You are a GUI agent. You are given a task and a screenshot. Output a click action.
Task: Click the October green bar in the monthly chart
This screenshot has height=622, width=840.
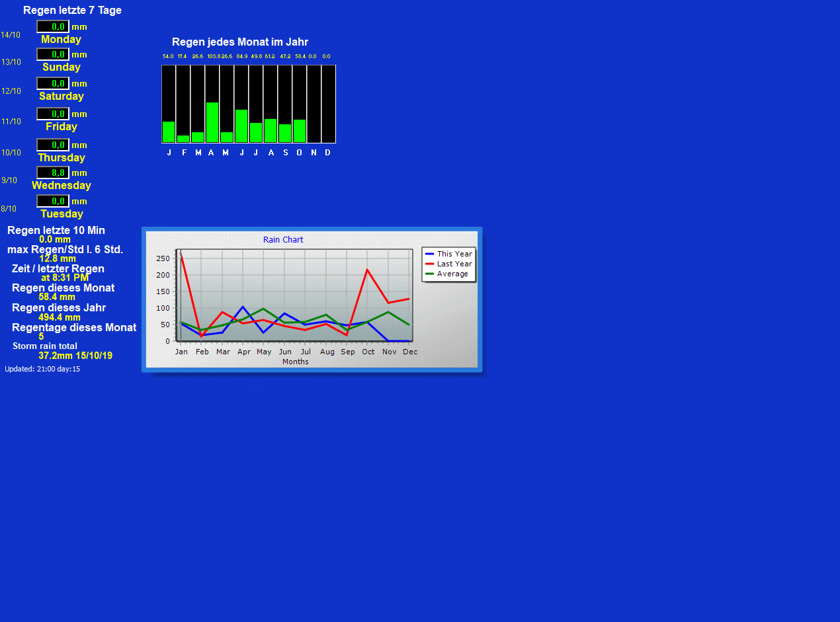pos(299,131)
